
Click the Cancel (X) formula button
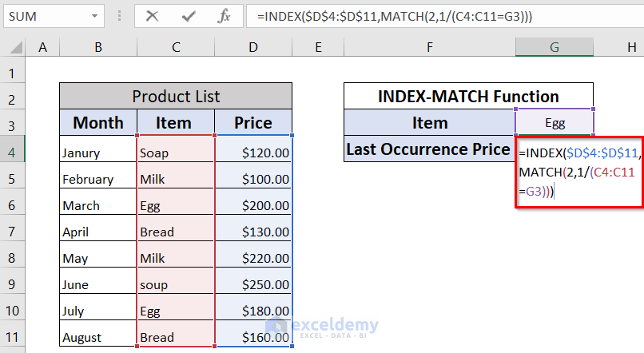tap(152, 16)
